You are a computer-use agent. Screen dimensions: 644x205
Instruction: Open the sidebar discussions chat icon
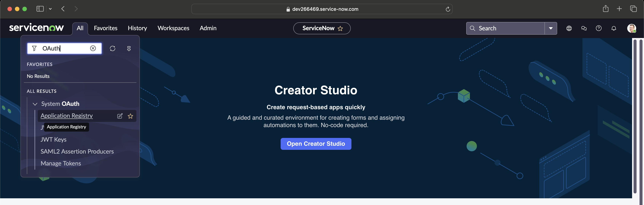tap(584, 28)
